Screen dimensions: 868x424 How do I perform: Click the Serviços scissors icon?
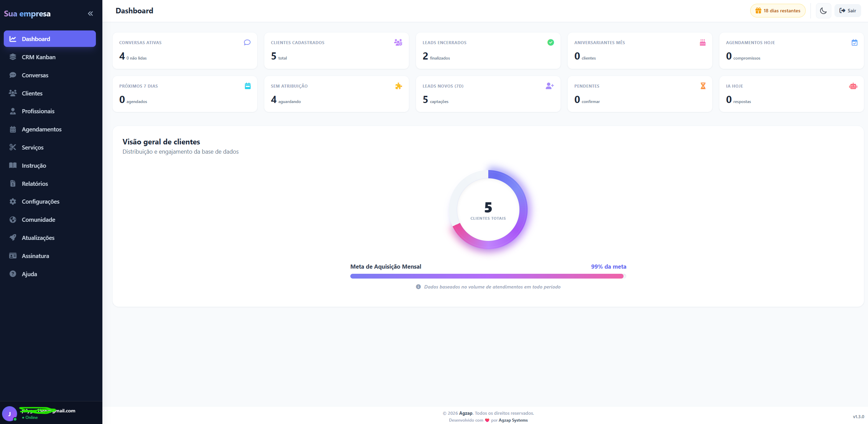coord(13,147)
